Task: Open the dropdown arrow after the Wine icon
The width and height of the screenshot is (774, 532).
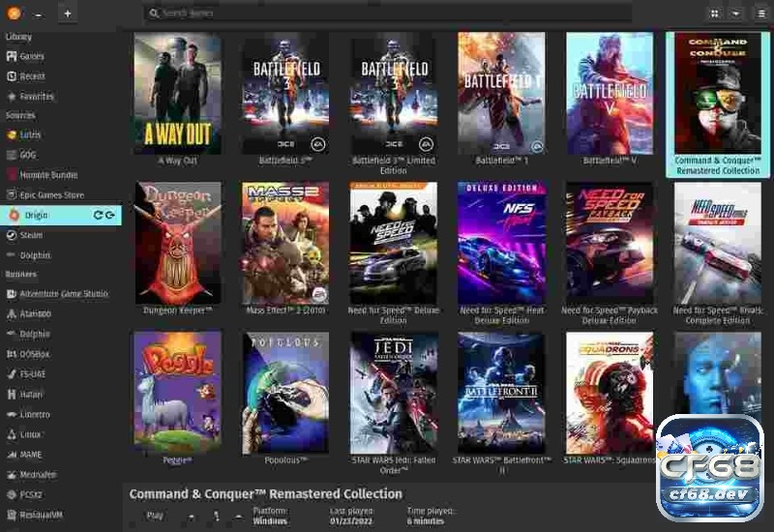Action: click(238, 517)
